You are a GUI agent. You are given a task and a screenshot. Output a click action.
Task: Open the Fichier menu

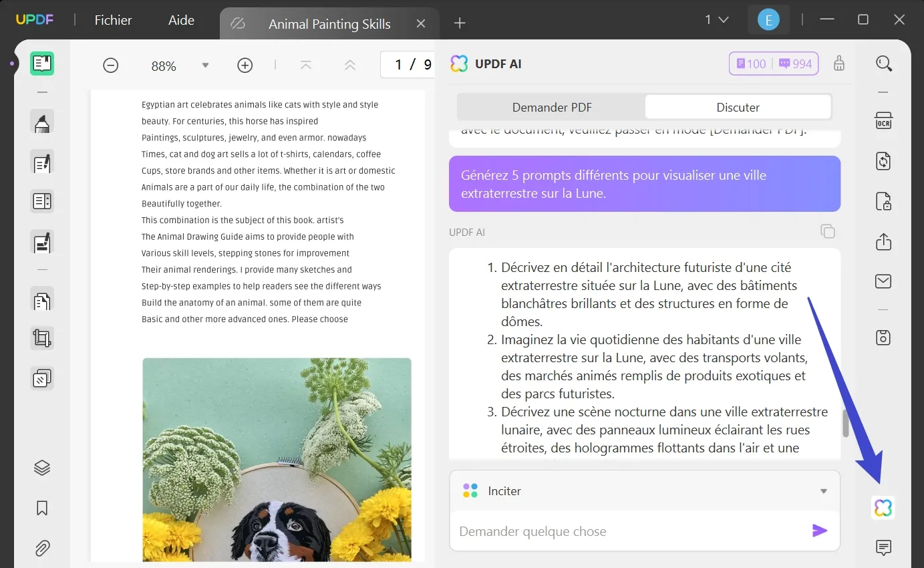(114, 20)
